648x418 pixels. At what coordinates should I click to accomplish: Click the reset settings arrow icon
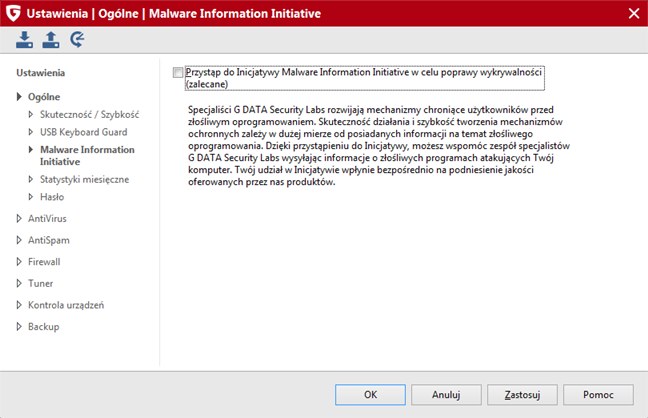(x=77, y=40)
